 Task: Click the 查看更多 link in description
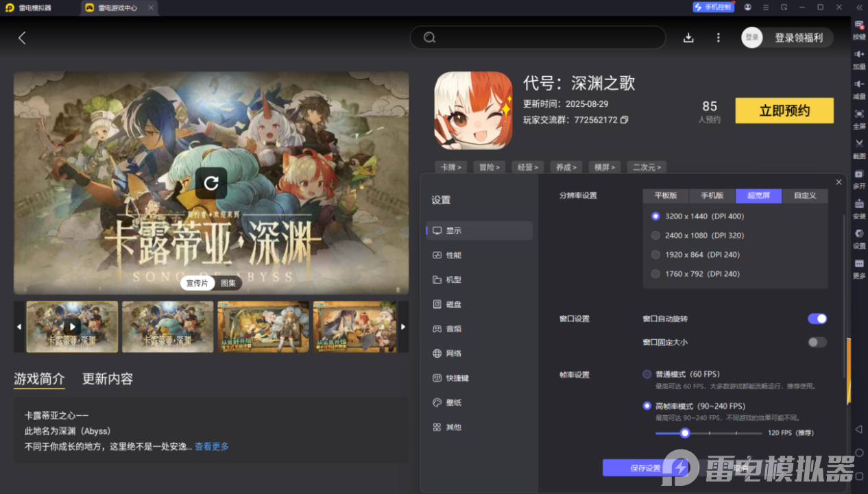pos(211,447)
